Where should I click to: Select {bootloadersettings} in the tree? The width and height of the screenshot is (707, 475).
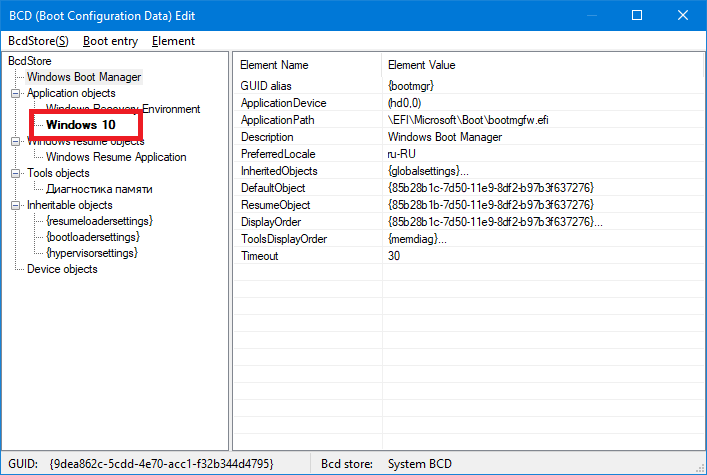click(93, 237)
